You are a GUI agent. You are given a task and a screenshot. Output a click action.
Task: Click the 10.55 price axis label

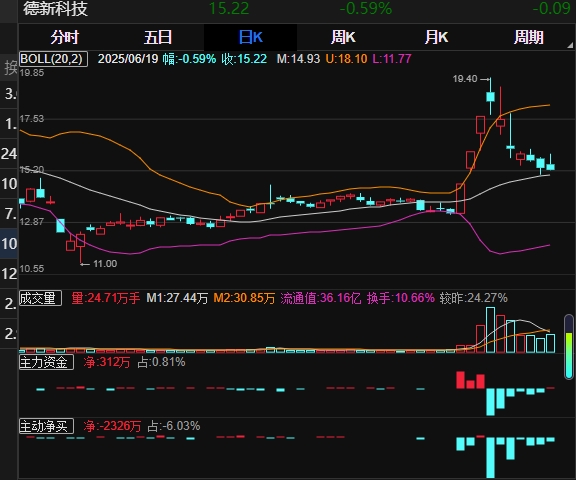coord(32,269)
